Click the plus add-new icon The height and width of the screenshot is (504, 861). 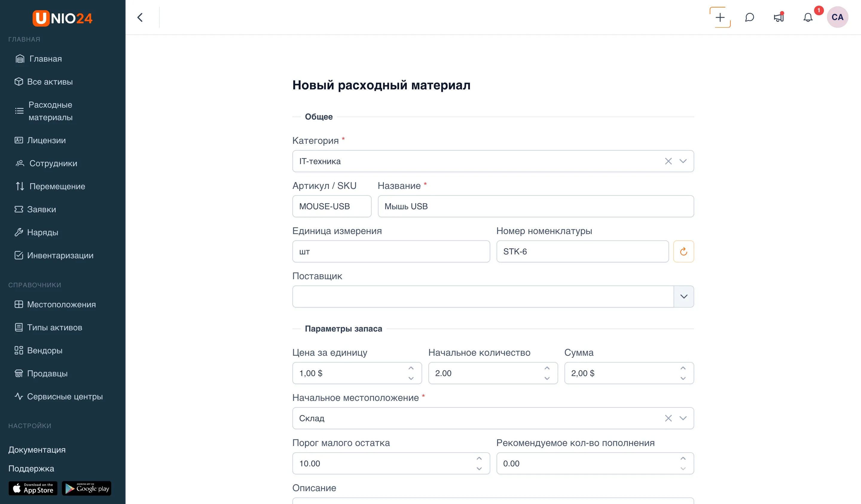click(x=720, y=17)
